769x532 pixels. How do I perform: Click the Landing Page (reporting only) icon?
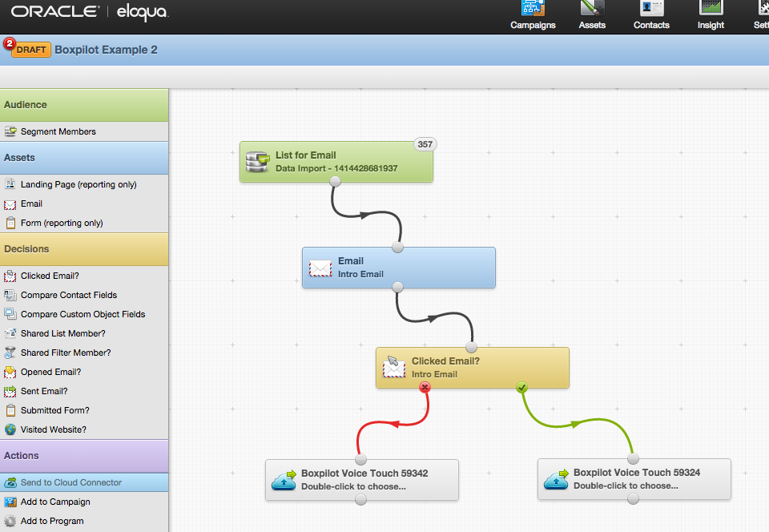point(10,183)
